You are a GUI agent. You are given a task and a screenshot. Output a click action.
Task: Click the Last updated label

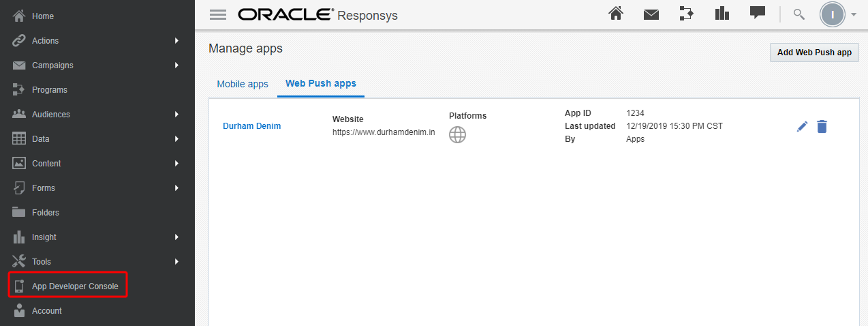[x=590, y=126]
